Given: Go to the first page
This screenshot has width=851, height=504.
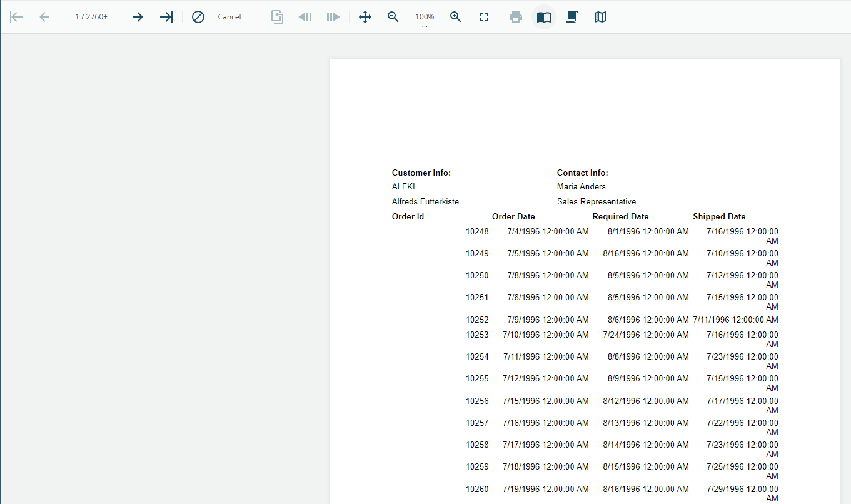Looking at the screenshot, I should (x=16, y=17).
